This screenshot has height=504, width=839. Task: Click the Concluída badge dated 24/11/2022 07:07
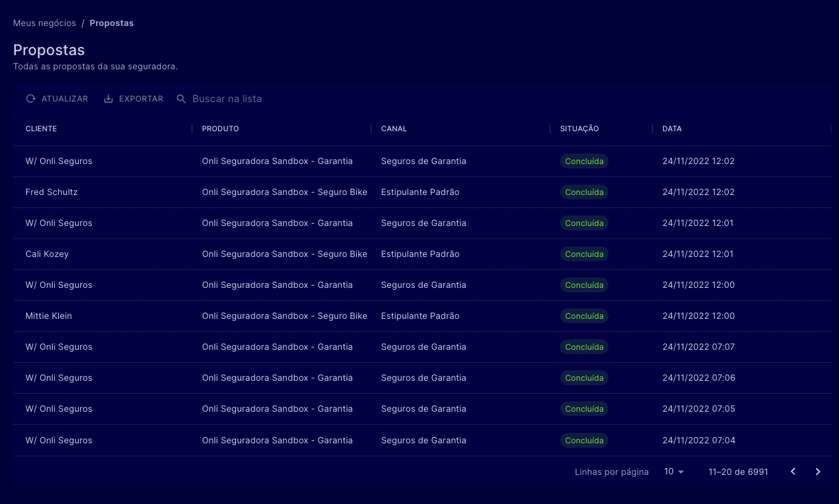coord(584,347)
